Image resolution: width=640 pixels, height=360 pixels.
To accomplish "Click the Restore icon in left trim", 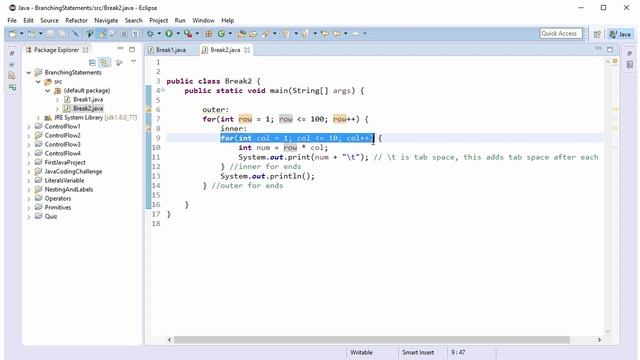I will 12,53.
